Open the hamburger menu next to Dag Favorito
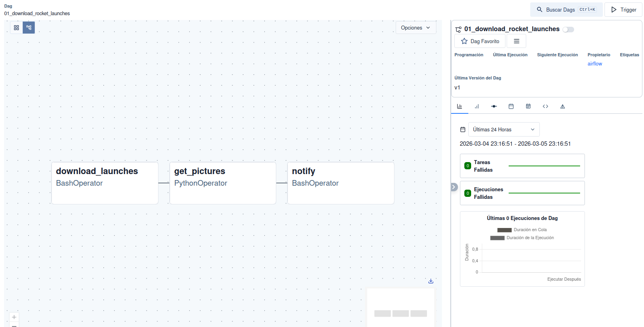The width and height of the screenshot is (644, 327). point(516,41)
